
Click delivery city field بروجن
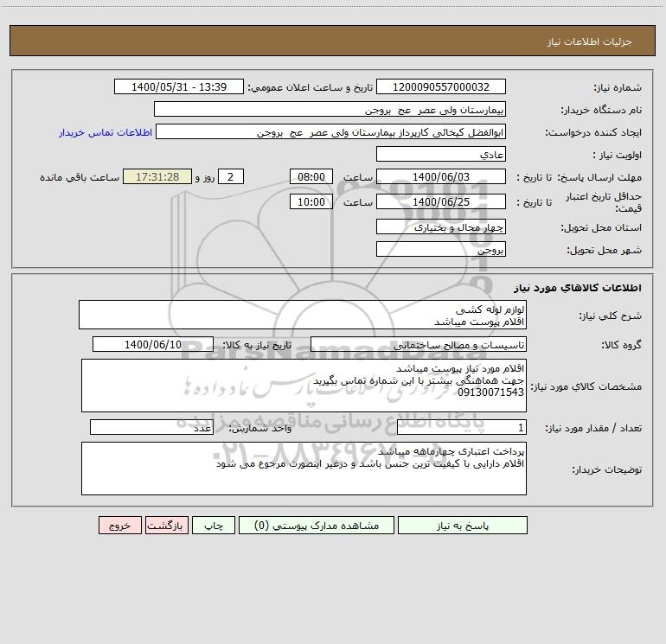tap(441, 249)
